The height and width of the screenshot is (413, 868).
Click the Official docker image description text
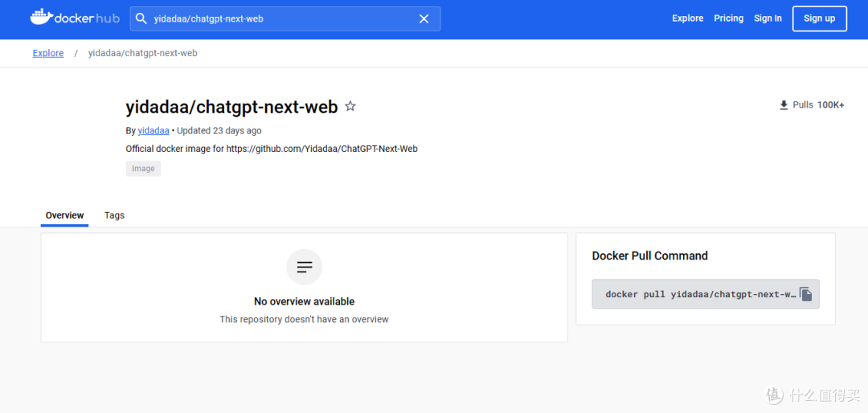click(272, 149)
